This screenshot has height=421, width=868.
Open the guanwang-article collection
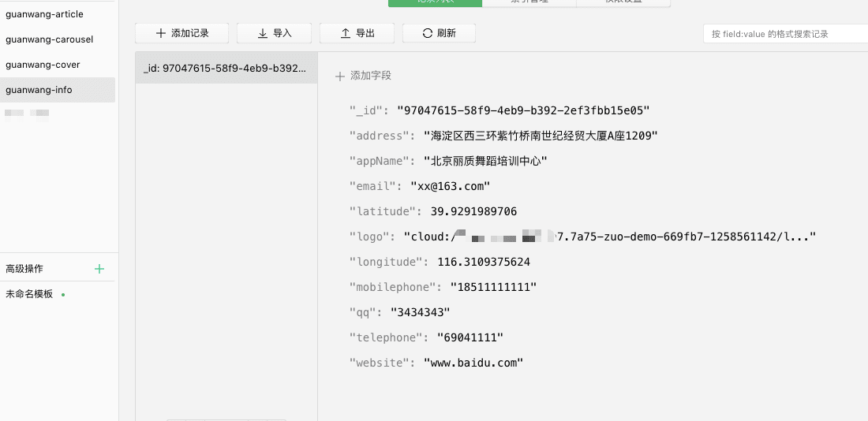point(44,14)
